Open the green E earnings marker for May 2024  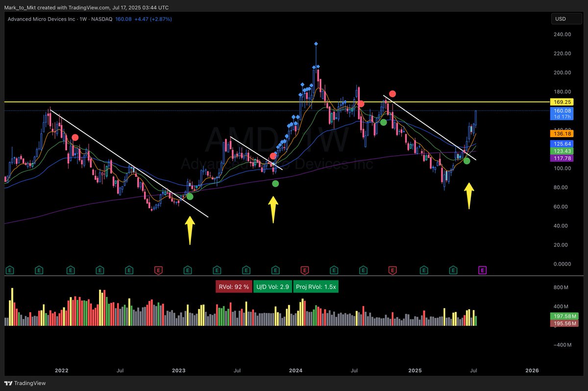pos(334,269)
